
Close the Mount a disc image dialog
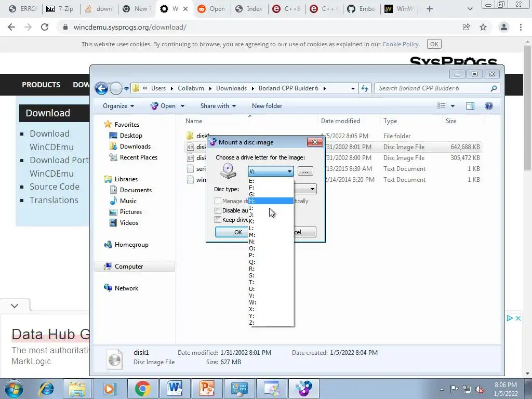[x=314, y=142]
